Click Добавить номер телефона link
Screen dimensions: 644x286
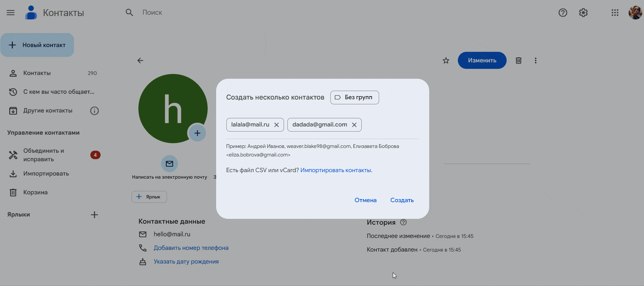click(191, 248)
